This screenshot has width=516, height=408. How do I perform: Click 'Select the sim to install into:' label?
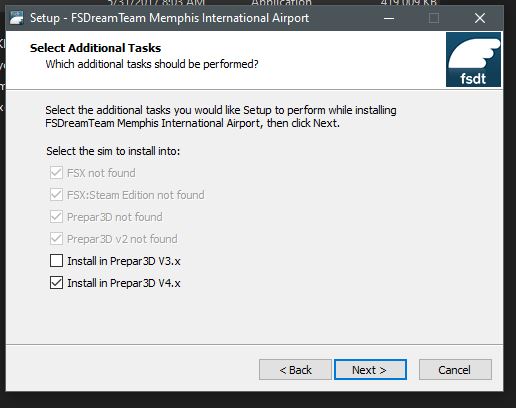click(113, 151)
